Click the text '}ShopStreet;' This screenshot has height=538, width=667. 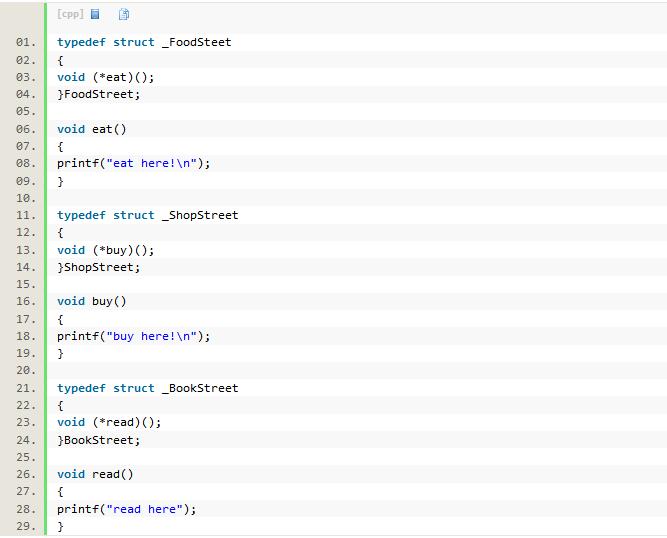pos(99,267)
